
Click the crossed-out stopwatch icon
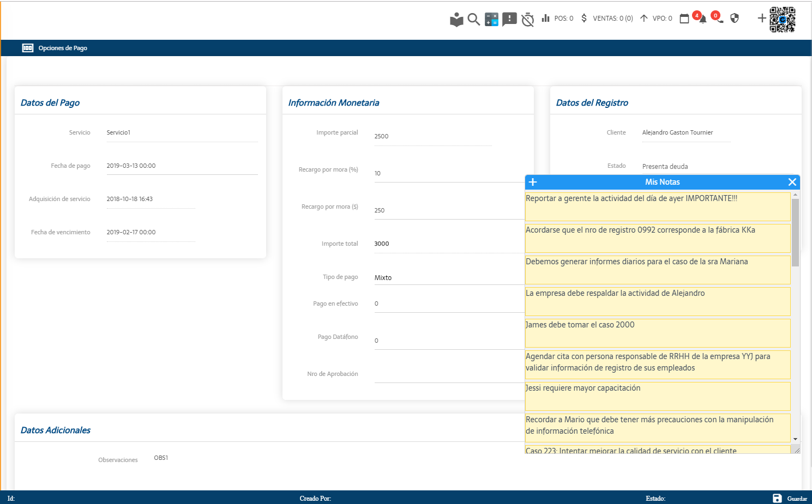(x=527, y=20)
